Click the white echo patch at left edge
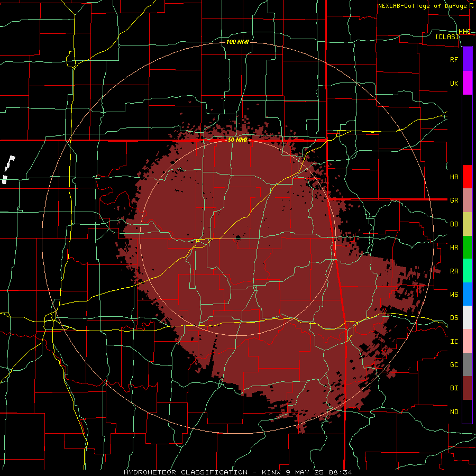476x476 pixels. (x=8, y=169)
